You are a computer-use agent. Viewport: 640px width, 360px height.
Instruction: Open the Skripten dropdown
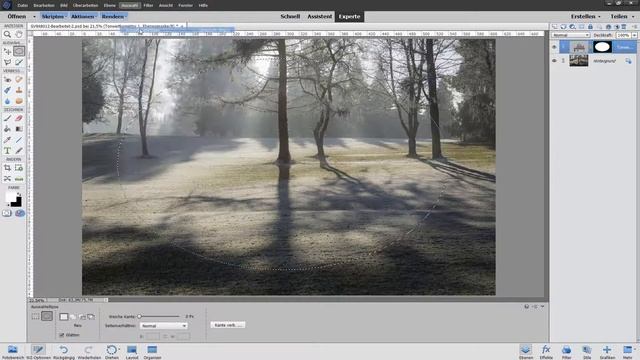click(53, 16)
